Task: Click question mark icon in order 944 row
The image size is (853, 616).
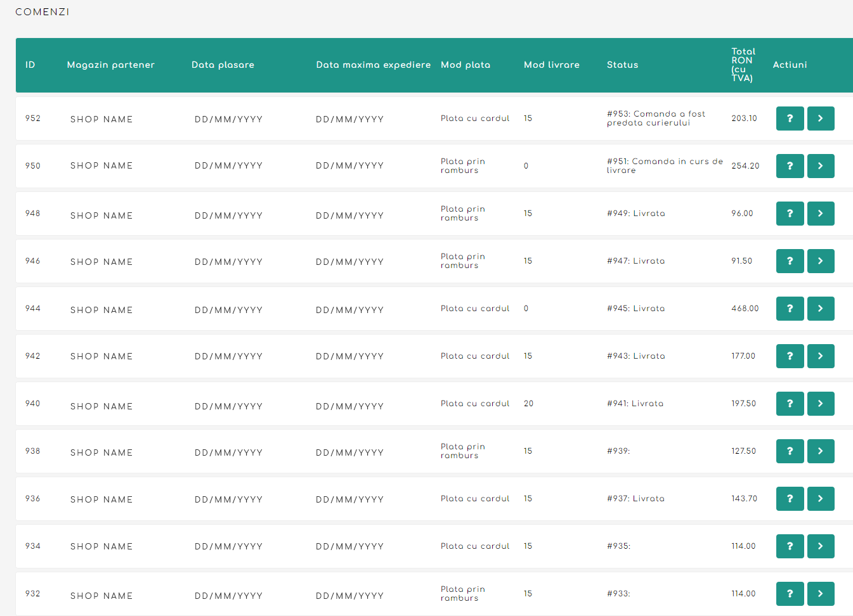Action: (x=790, y=309)
